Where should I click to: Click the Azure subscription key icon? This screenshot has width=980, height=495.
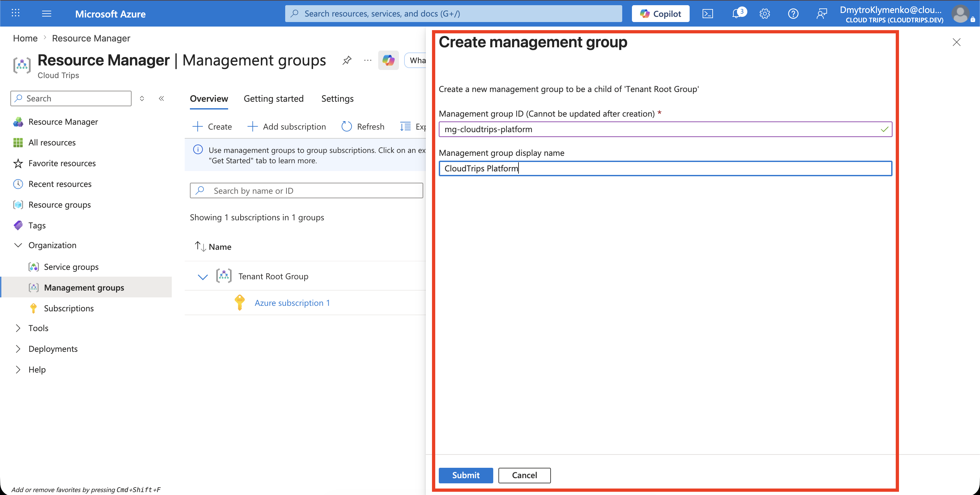(240, 303)
